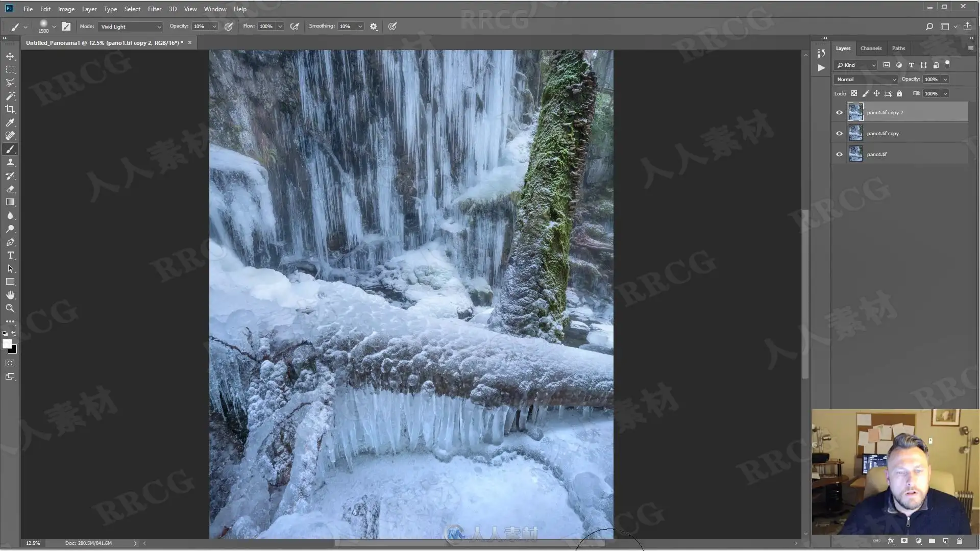Select the Clone Stamp tool

(10, 162)
